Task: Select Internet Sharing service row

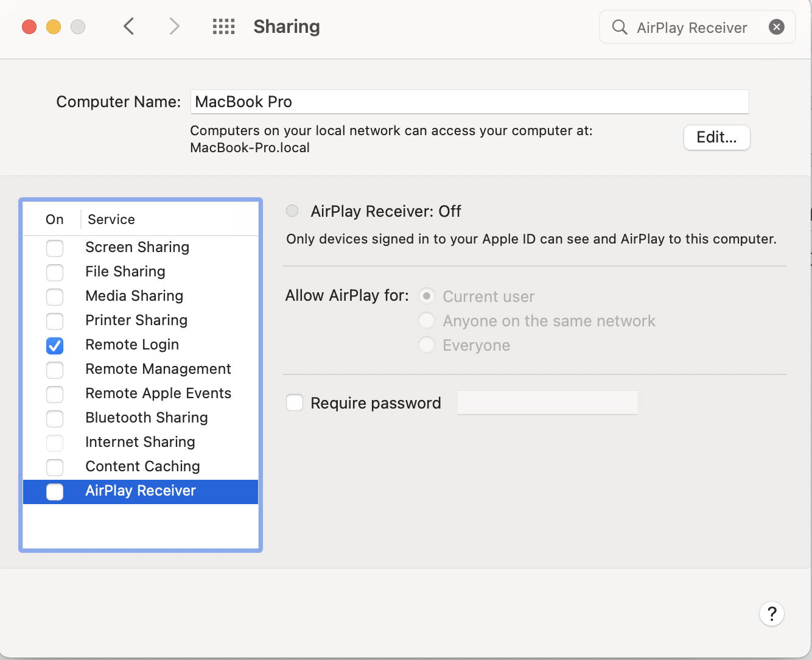Action: tap(141, 442)
